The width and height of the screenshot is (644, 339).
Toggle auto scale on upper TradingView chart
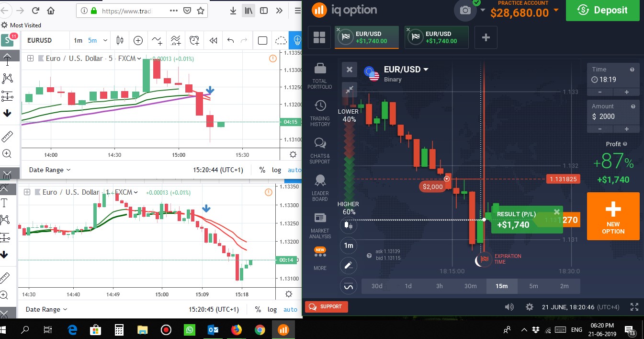click(294, 170)
